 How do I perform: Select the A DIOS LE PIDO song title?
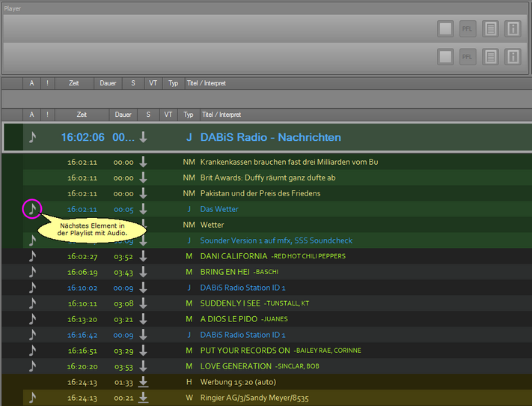(229, 319)
